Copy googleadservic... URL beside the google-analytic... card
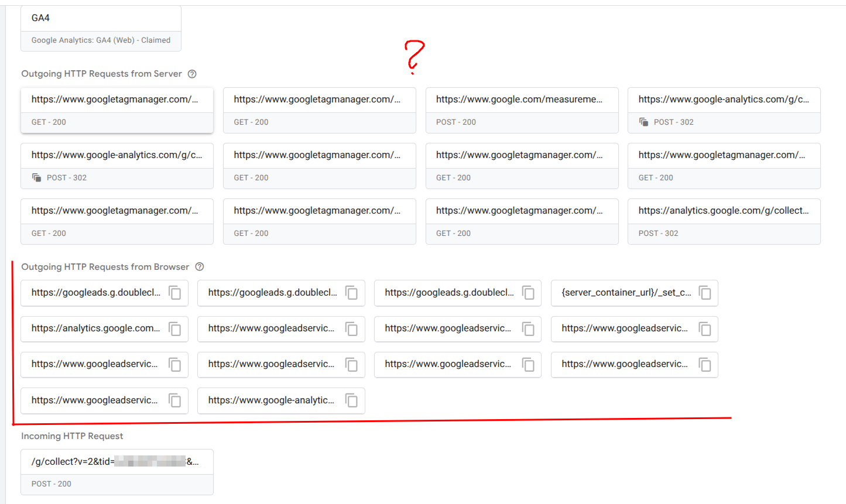The height and width of the screenshot is (504, 846). coord(175,400)
